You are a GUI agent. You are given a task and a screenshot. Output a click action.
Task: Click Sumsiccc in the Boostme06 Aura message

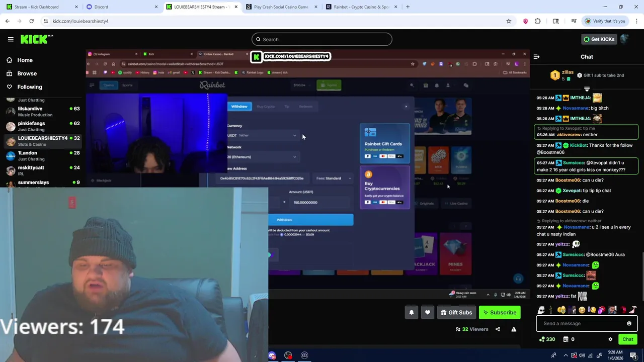(x=573, y=254)
